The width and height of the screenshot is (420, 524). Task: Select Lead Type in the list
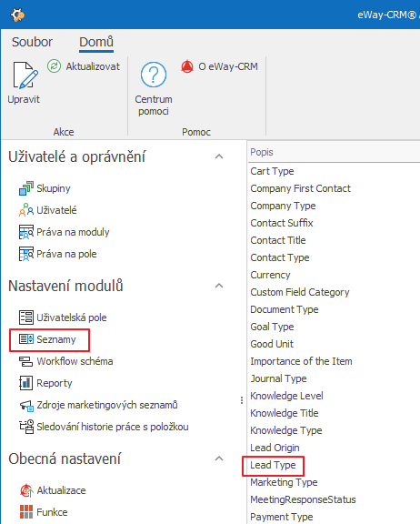click(273, 465)
